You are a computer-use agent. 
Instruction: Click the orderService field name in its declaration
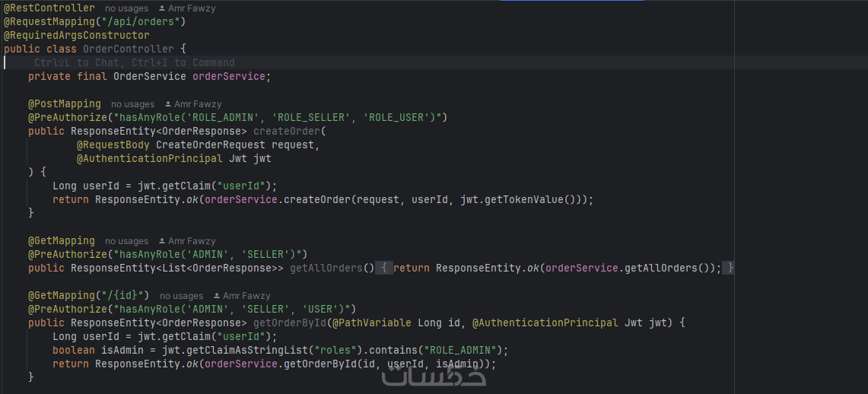(229, 76)
